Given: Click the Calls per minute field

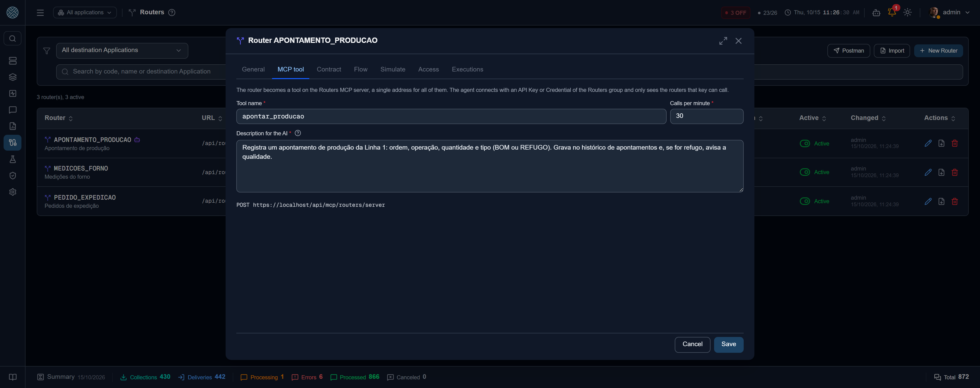Looking at the screenshot, I should coord(706,116).
